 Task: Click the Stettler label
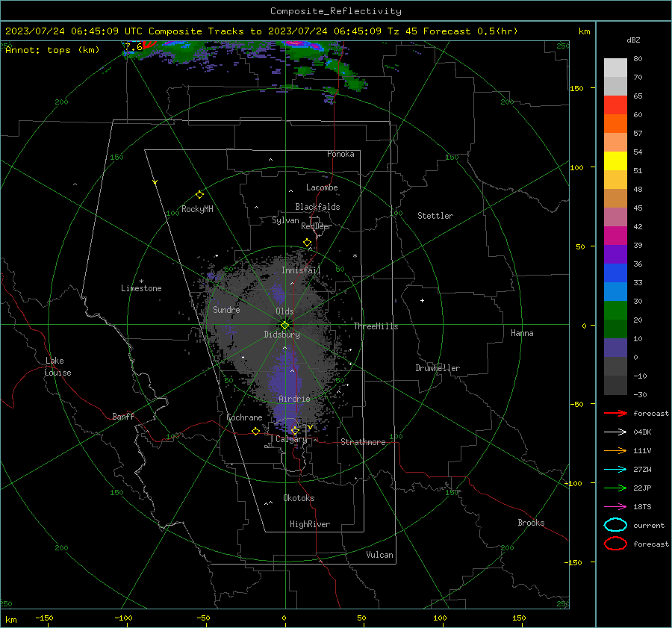435,216
